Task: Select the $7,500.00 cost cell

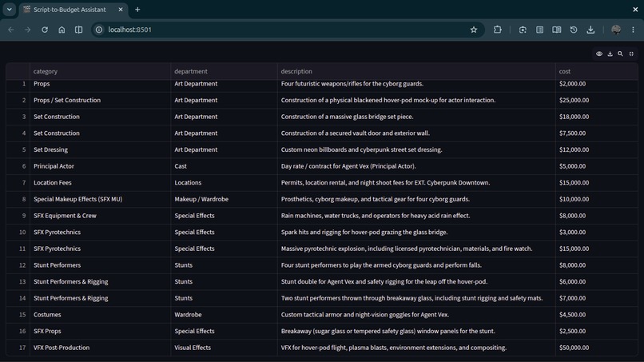Action: (596, 133)
